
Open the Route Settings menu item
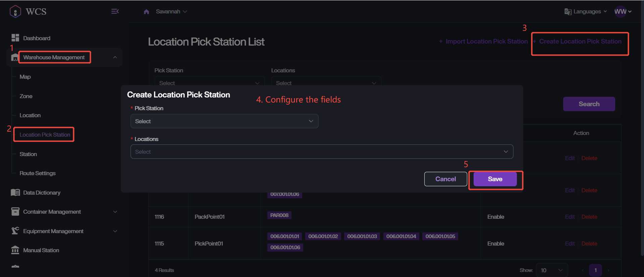coord(38,173)
